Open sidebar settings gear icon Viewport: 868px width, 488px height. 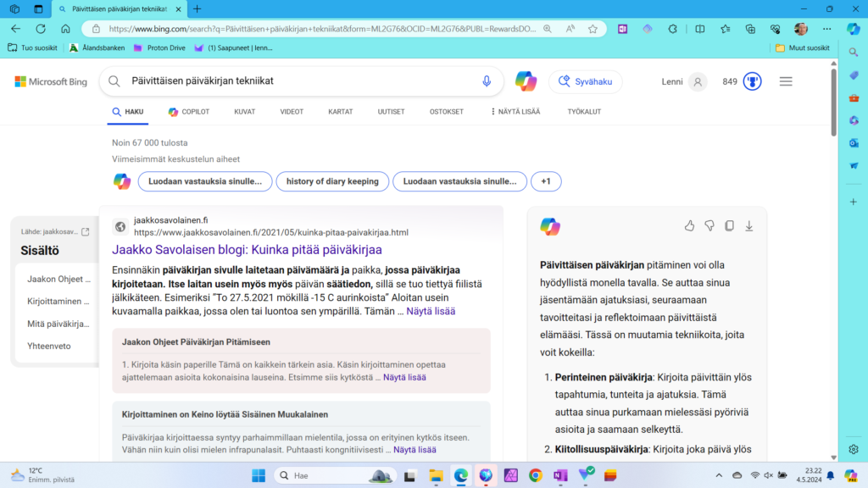pos(853,449)
